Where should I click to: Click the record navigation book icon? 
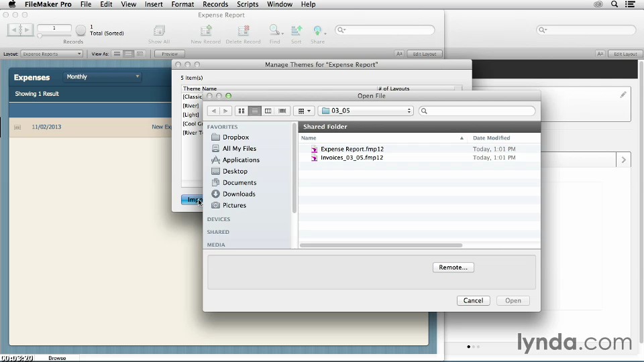20,30
